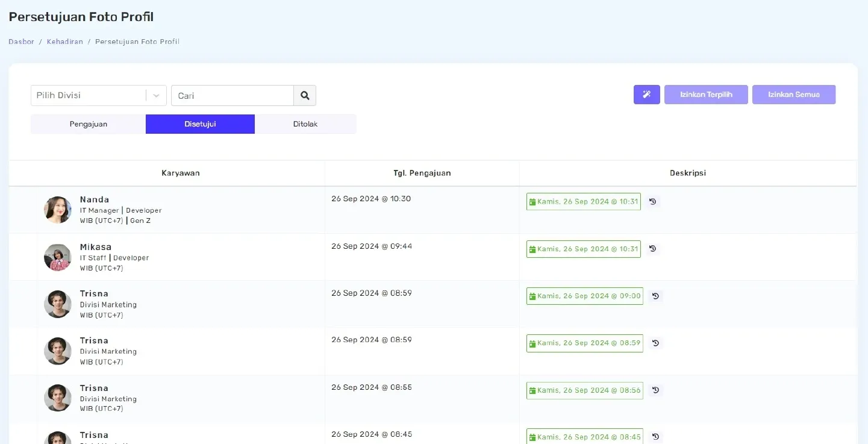Viewport: 868px width, 444px height.
Task: Go to Kehadiran breadcrumb link
Action: click(65, 42)
